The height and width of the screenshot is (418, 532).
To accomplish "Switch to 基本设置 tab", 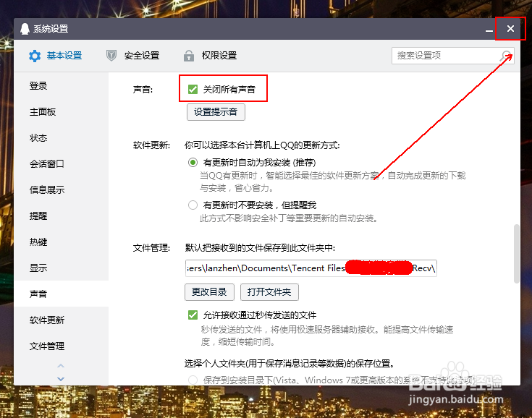I will coord(55,56).
